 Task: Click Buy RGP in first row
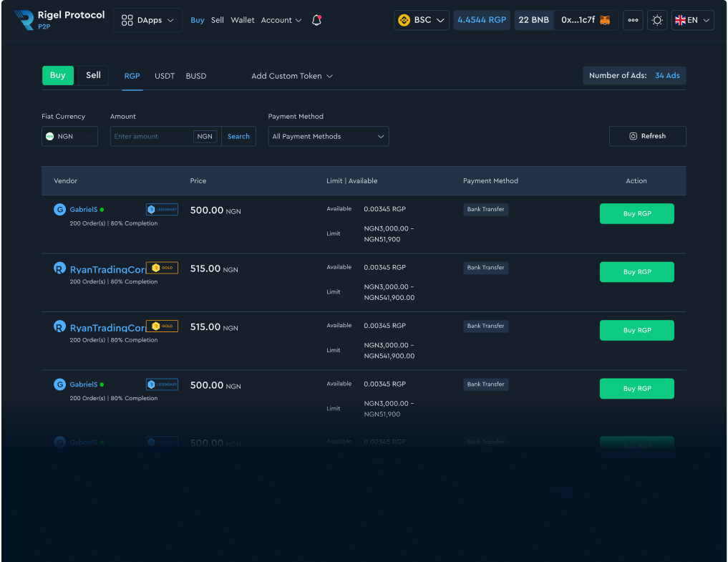[636, 213]
